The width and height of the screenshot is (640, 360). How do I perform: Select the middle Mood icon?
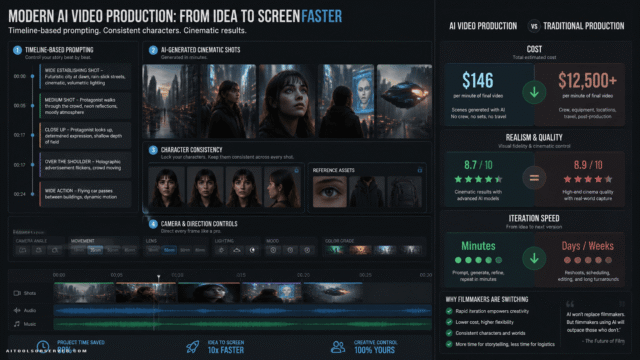click(x=290, y=250)
